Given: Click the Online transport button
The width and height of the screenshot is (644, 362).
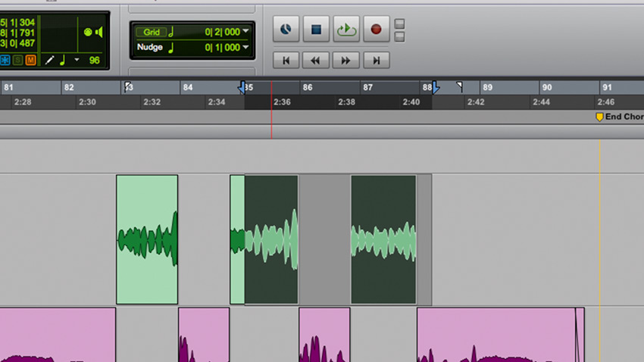Looking at the screenshot, I should 286,29.
